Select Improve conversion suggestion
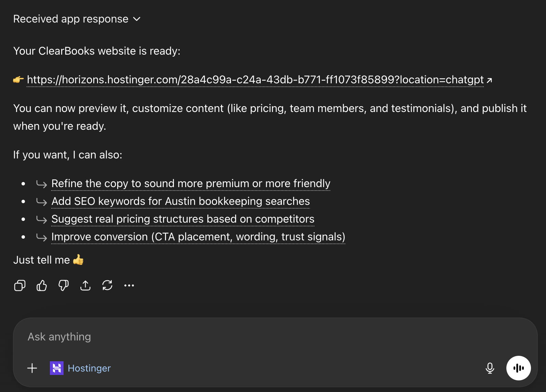Screen dimensions: 546x392 pyautogui.click(x=198, y=237)
